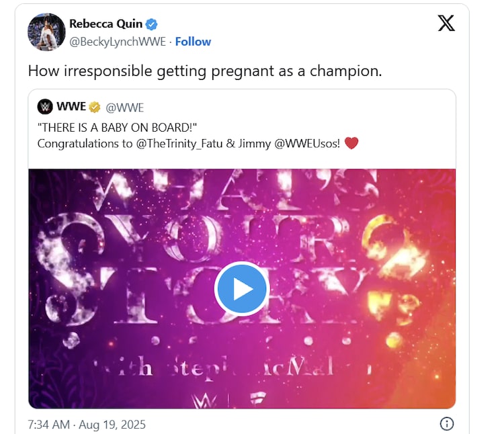
Task: Open Rebecca Quin's profile avatar
Action: (x=46, y=32)
